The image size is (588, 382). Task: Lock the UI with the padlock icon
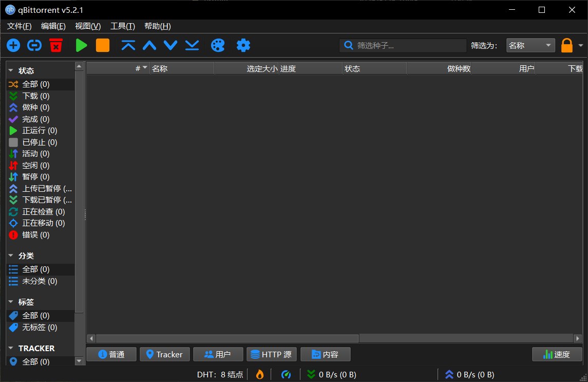pyautogui.click(x=566, y=45)
